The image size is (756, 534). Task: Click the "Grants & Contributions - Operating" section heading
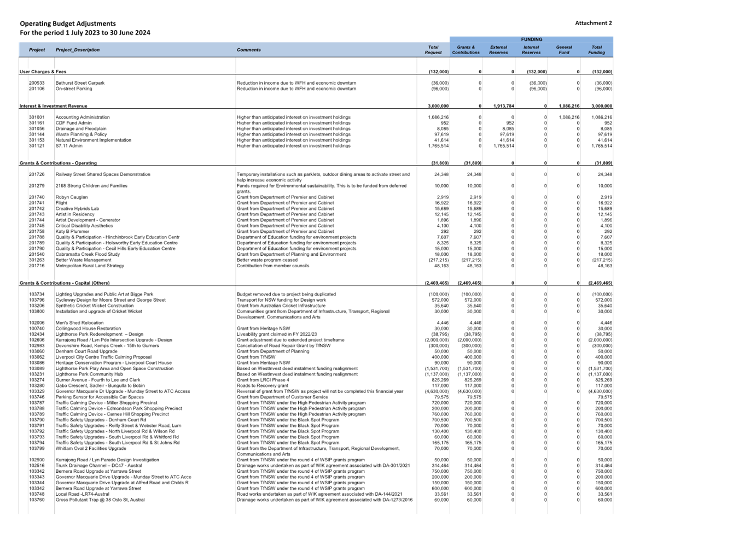58,163
